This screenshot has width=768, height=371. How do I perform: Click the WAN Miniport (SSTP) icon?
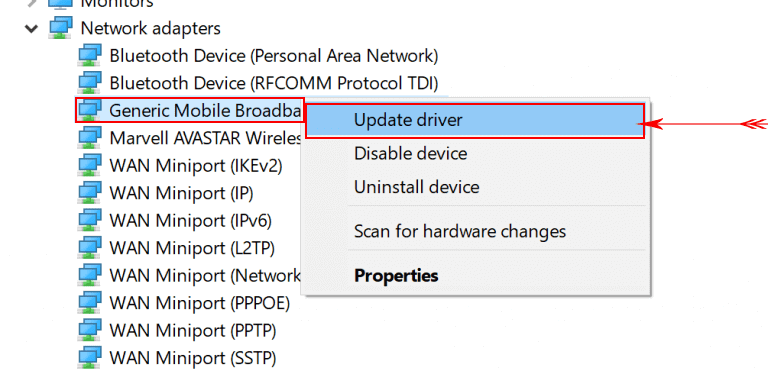(x=90, y=358)
